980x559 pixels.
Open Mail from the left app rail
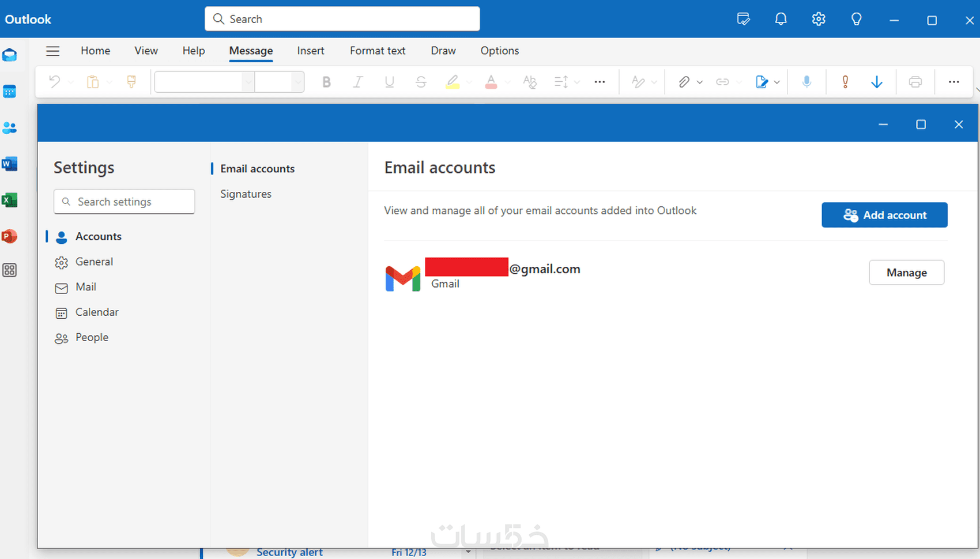[10, 55]
